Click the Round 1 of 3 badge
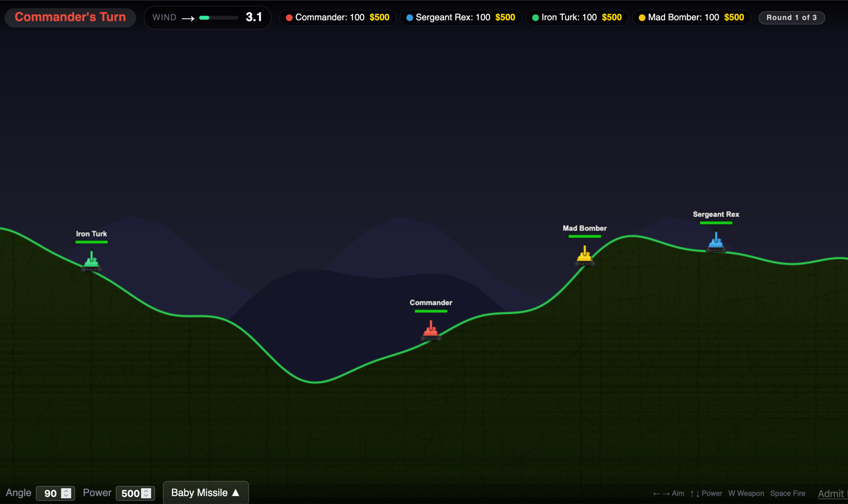The width and height of the screenshot is (848, 504). click(792, 17)
